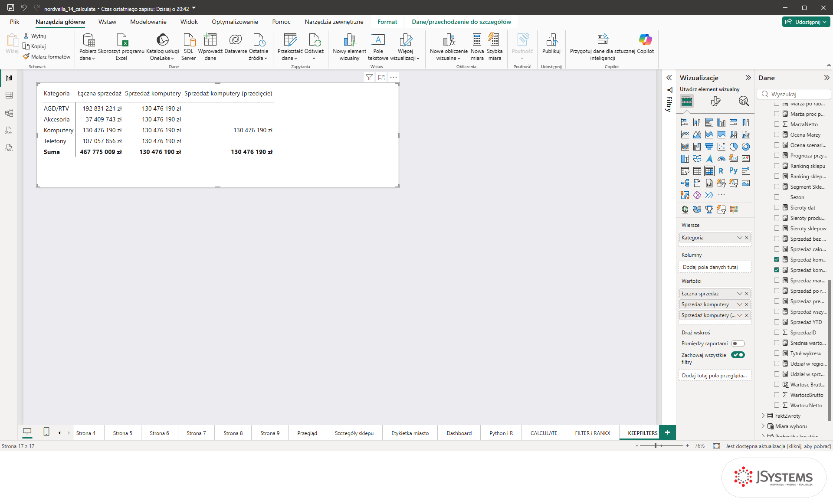The width and height of the screenshot is (833, 504).
Task: Click the Udostępnij share button
Action: point(807,22)
